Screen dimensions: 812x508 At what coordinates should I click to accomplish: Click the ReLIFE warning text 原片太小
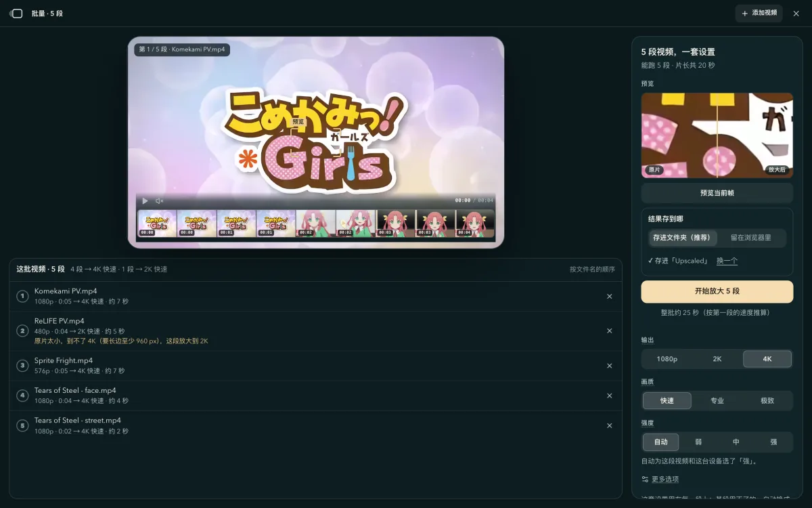pyautogui.click(x=121, y=341)
